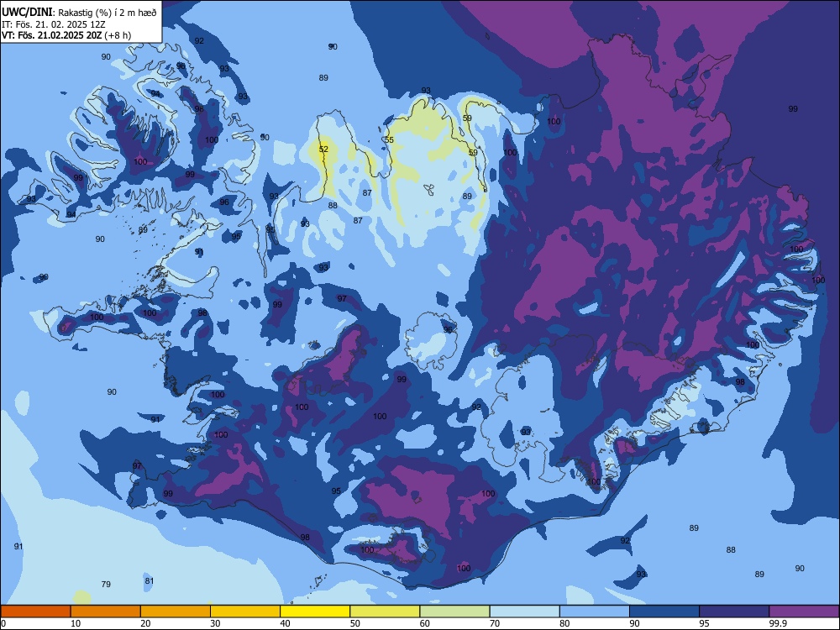Image resolution: width=840 pixels, height=630 pixels.
Task: Click the legend tick label 20
Action: (x=145, y=623)
